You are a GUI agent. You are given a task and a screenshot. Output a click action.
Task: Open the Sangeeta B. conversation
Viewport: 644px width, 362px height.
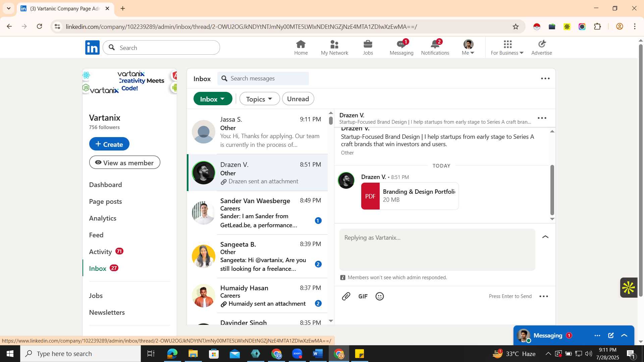(257, 256)
